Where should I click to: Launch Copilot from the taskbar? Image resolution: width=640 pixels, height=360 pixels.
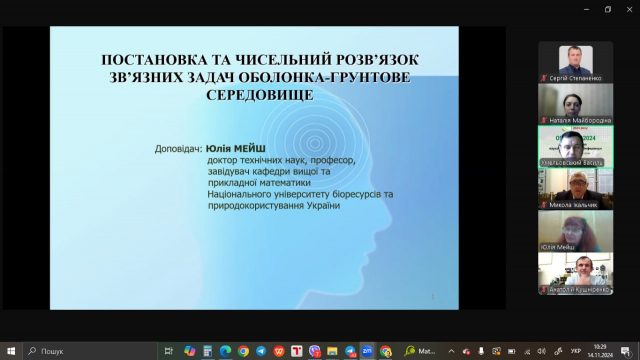(189, 351)
